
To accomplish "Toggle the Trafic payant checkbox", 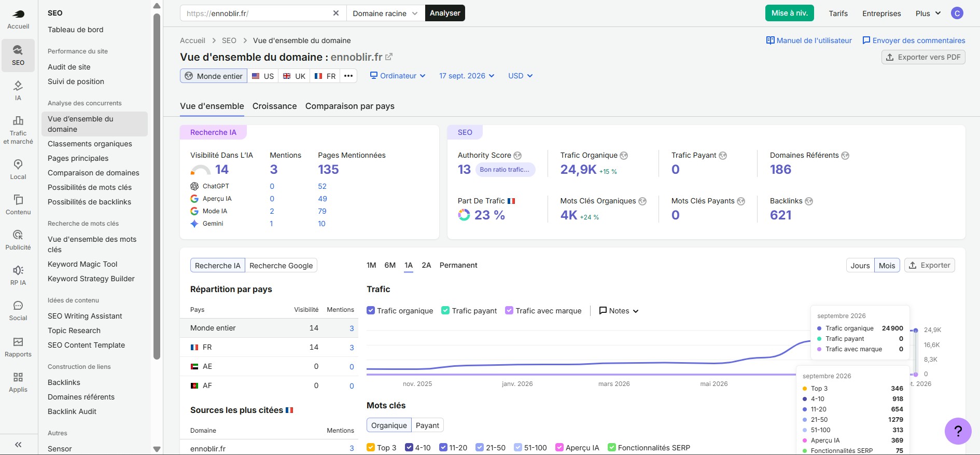I will tap(445, 310).
